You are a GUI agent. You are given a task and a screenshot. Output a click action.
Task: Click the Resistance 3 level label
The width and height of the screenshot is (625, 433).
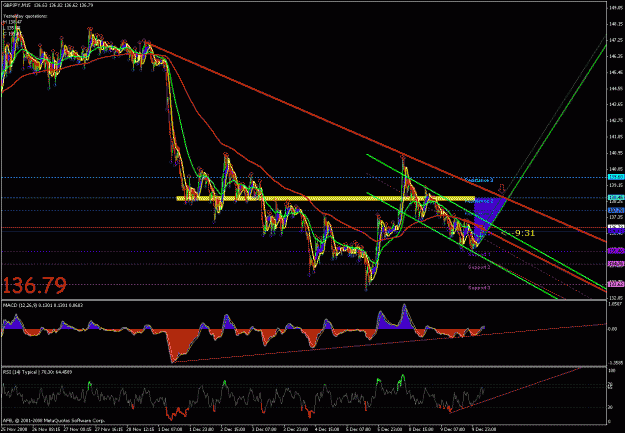pos(480,181)
